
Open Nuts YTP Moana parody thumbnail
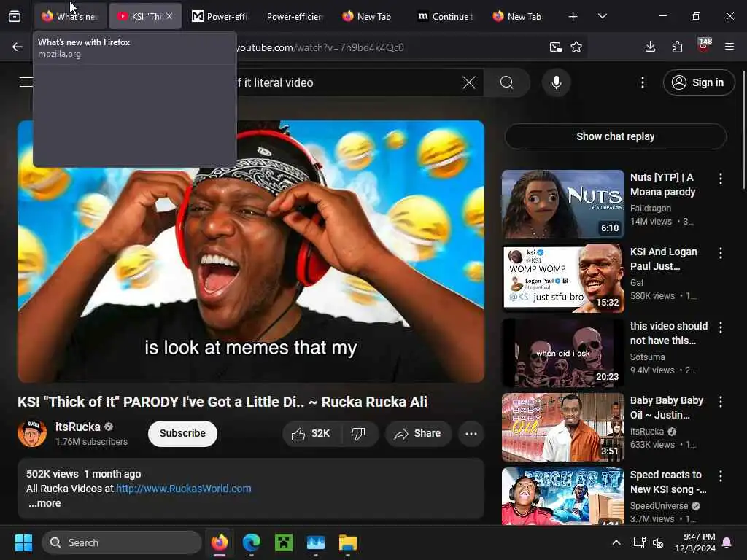point(562,204)
